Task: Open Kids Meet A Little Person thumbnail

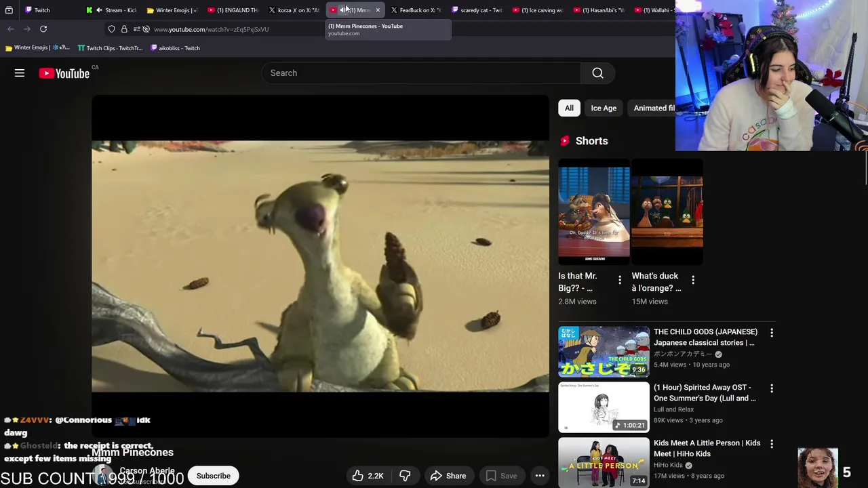Action: click(604, 463)
